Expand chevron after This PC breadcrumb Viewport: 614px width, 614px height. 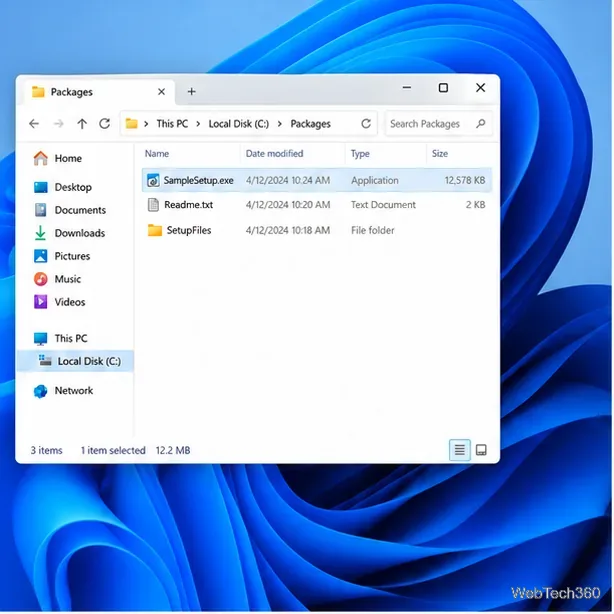198,124
